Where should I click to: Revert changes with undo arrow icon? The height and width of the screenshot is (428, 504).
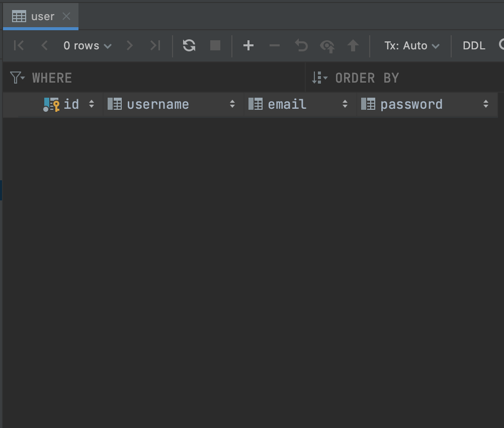[301, 45]
